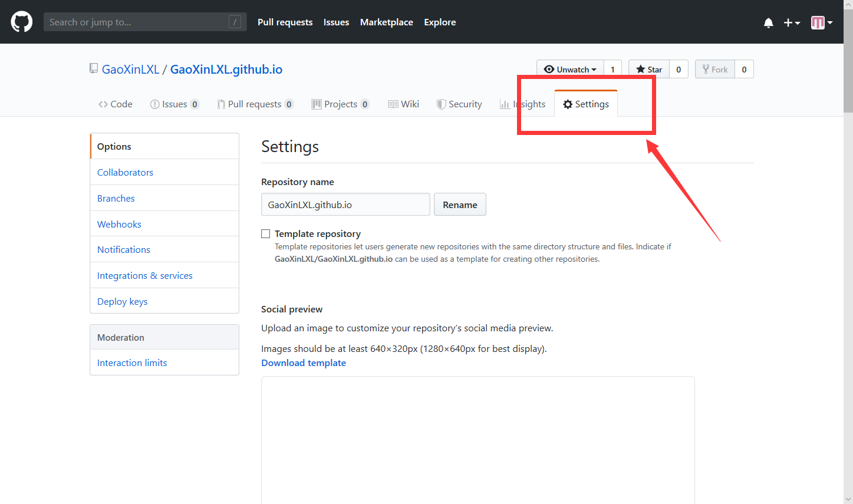Click the repository book icon beside GaoXinLXL
Screen dimensions: 853x504
[93, 68]
